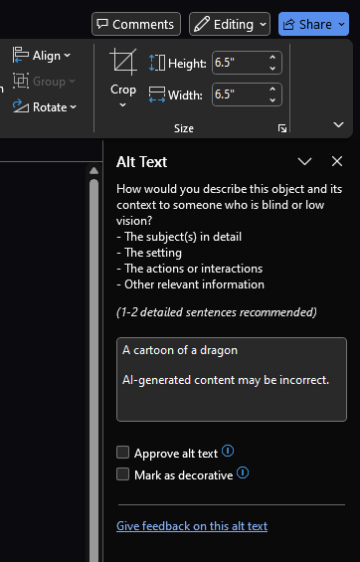Click the Share button

point(313,24)
